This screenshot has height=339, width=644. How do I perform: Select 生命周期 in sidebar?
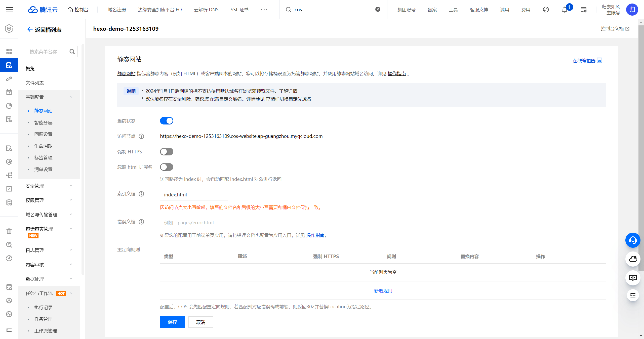coord(43,146)
